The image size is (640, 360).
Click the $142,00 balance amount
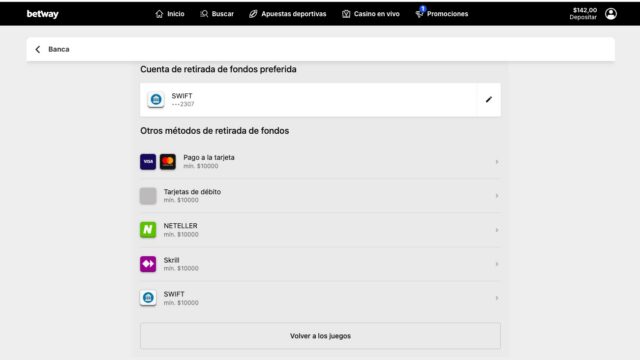coord(584,10)
